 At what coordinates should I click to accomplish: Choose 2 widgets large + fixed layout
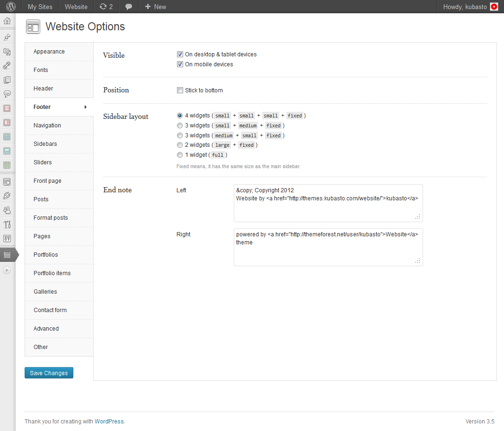180,145
